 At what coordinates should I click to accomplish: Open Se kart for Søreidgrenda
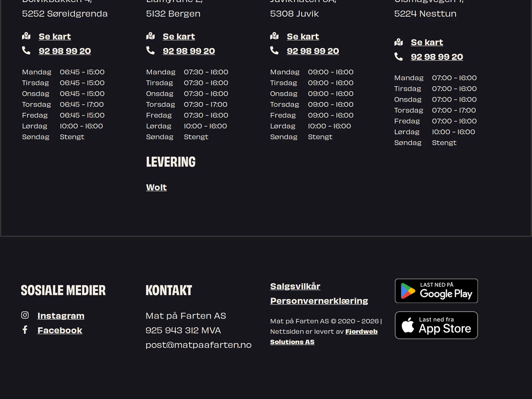click(x=55, y=37)
